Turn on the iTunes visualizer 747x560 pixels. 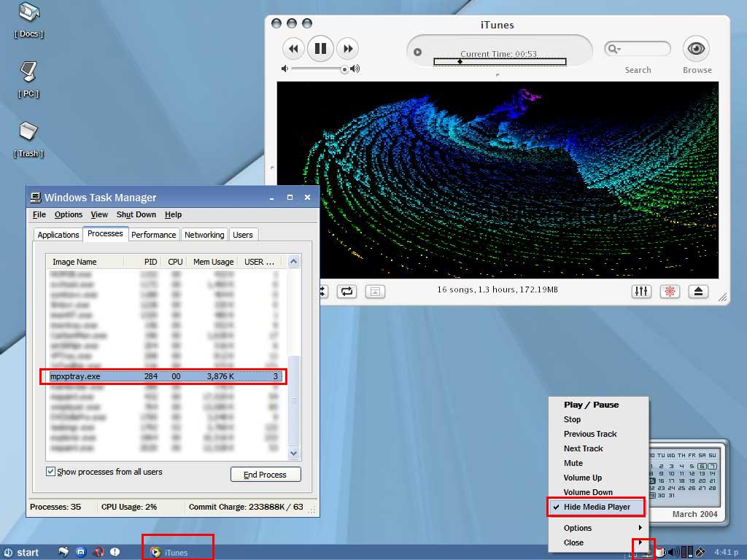[670, 291]
